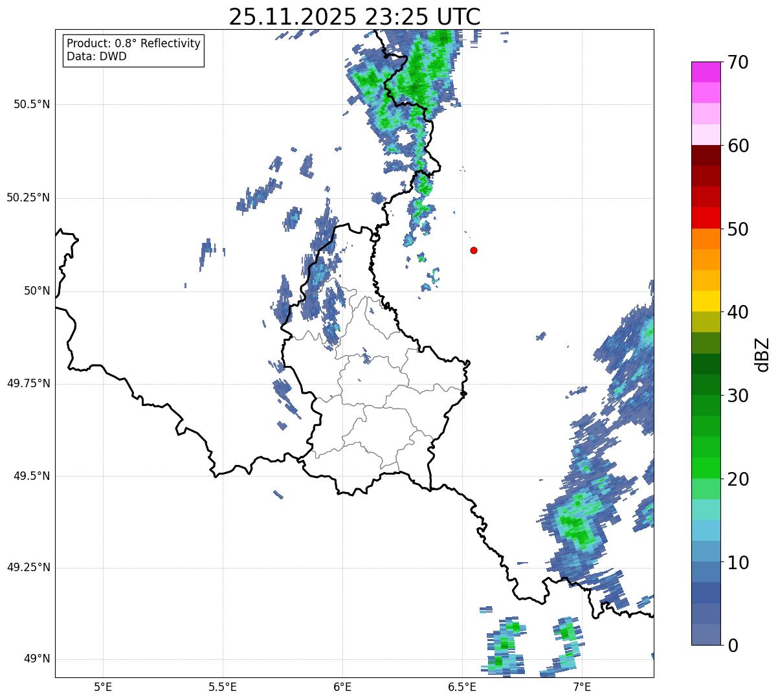Click the dBZ colorbar axis label

click(x=762, y=354)
